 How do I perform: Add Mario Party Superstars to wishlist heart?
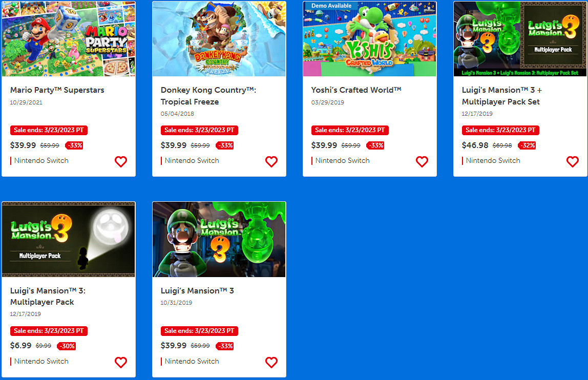[121, 162]
